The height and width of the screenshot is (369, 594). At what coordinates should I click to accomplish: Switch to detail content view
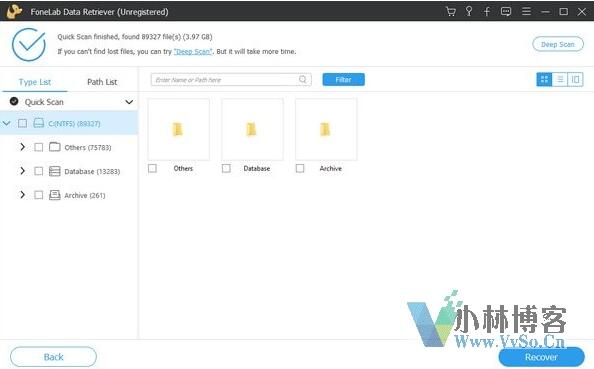[x=575, y=79]
